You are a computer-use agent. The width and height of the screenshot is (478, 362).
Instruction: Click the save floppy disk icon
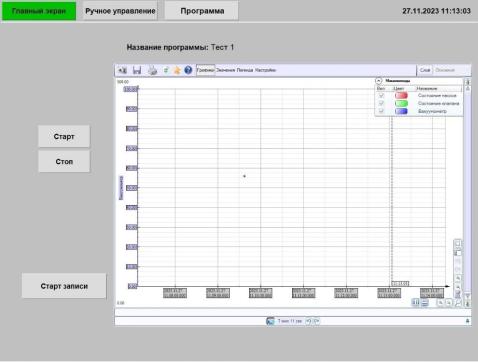coord(137,70)
